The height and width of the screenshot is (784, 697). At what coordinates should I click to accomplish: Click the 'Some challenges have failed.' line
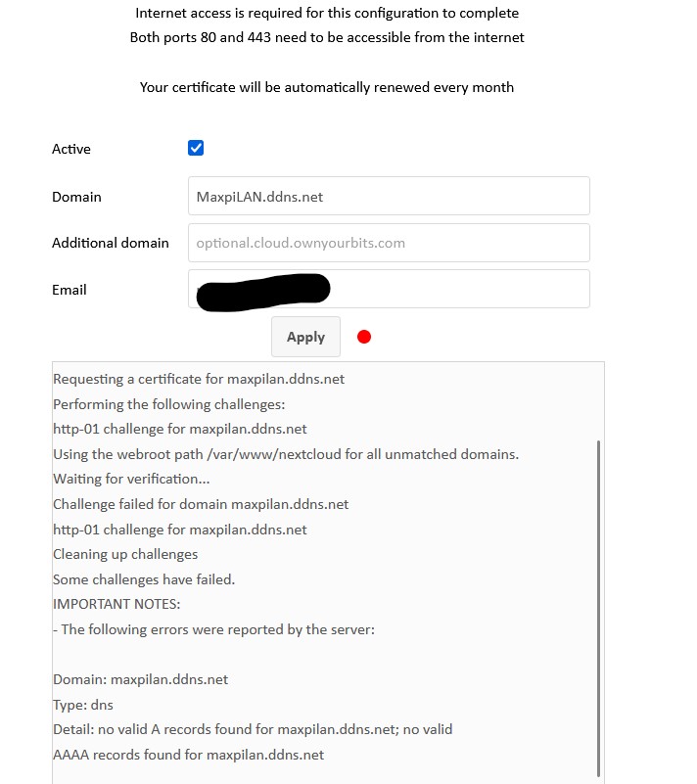144,579
